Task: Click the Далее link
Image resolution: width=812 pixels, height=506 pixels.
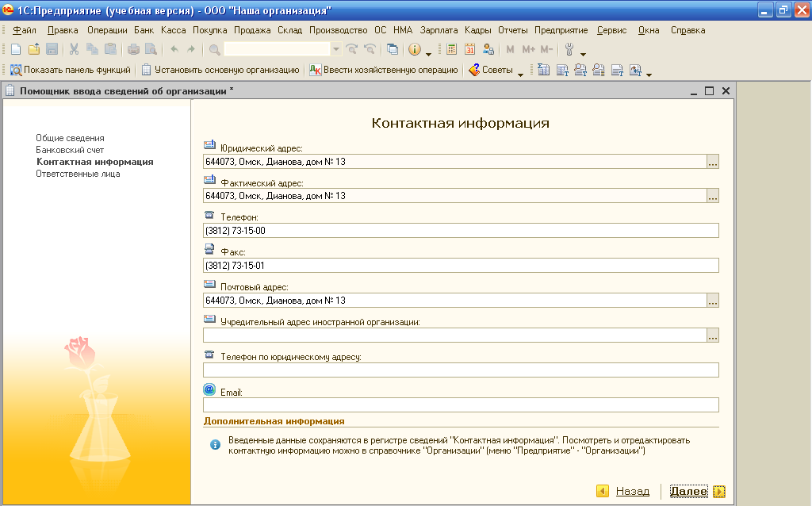Action: click(x=688, y=491)
